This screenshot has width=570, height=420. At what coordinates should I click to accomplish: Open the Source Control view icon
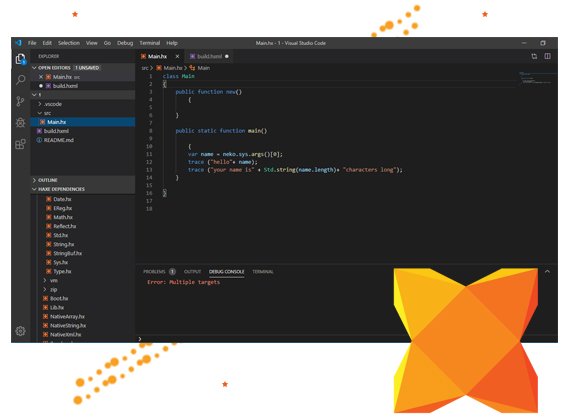tap(20, 101)
